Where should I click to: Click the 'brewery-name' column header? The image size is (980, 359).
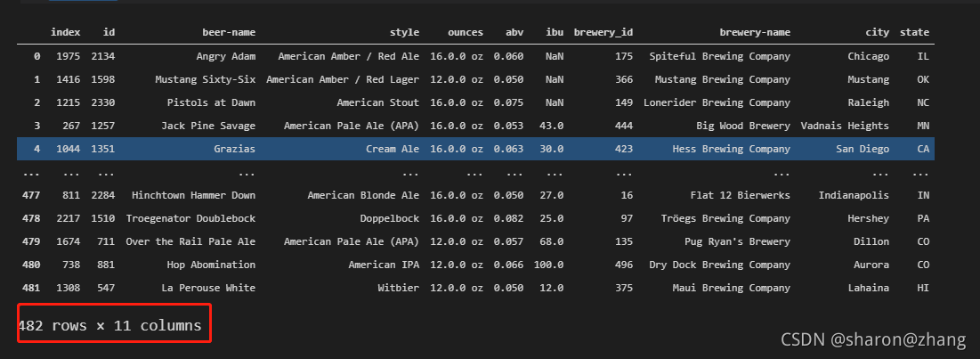(754, 32)
